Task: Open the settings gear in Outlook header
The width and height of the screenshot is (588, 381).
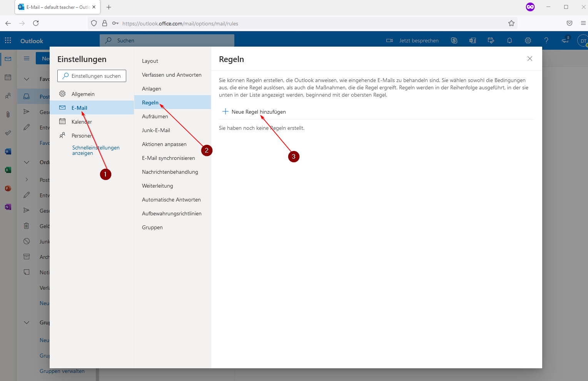Action: pos(528,40)
